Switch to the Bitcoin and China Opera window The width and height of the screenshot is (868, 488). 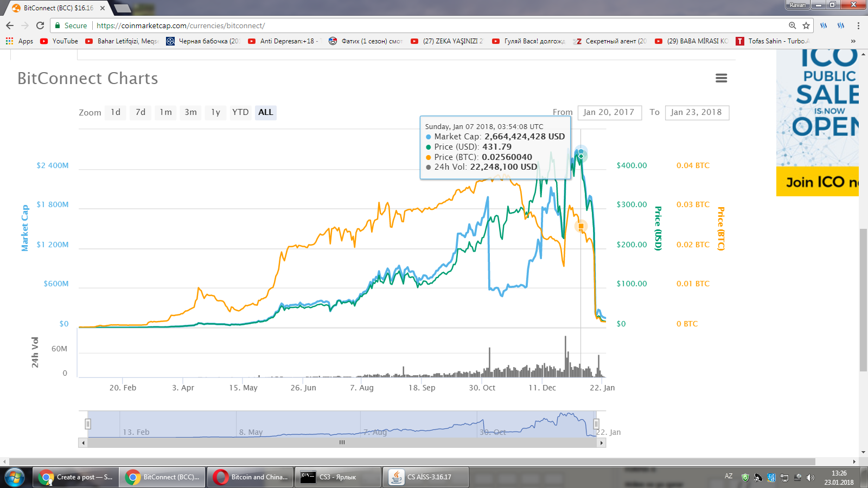tap(250, 477)
